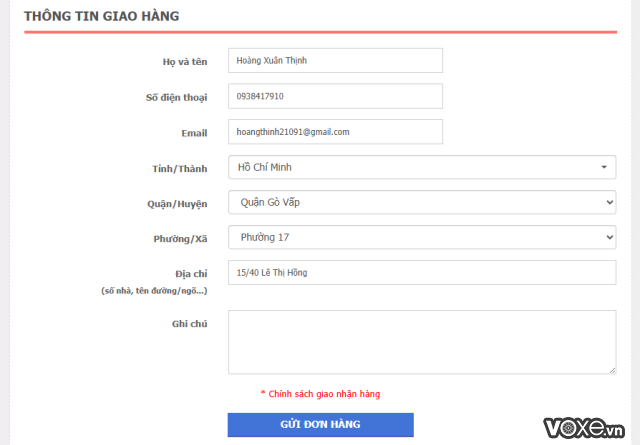Select the 'Email' text label

[x=194, y=133]
